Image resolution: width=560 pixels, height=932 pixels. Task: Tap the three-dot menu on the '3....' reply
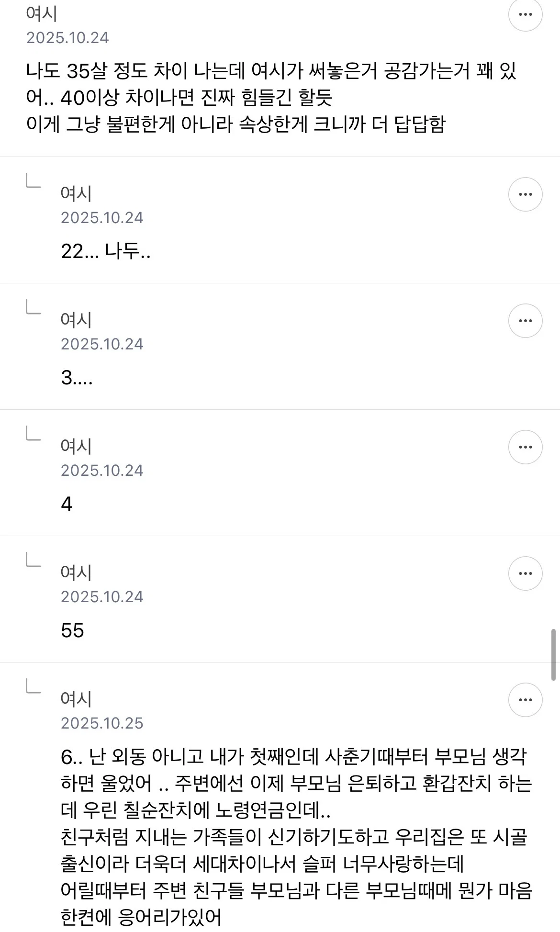[525, 321]
